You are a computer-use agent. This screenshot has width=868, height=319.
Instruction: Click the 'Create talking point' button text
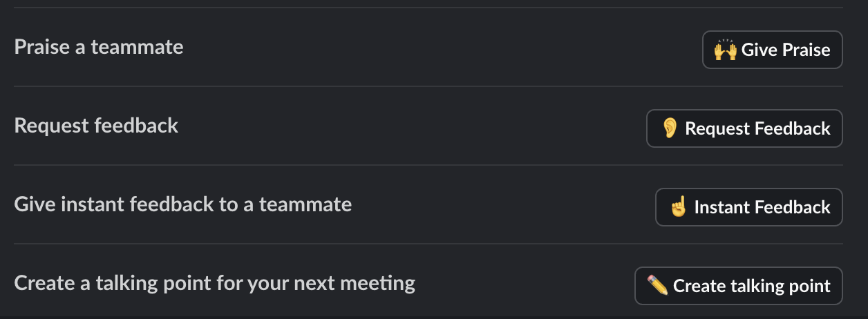point(752,286)
